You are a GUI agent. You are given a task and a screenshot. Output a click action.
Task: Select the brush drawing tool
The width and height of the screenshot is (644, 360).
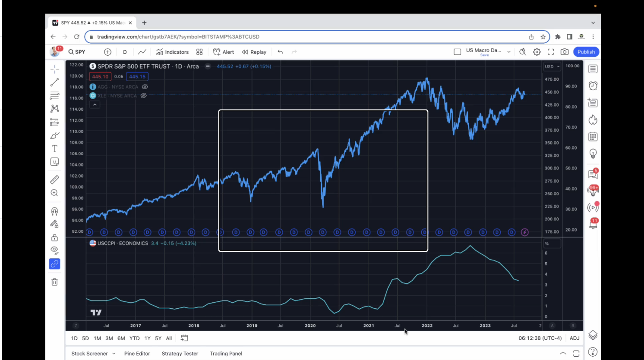pos(54,135)
